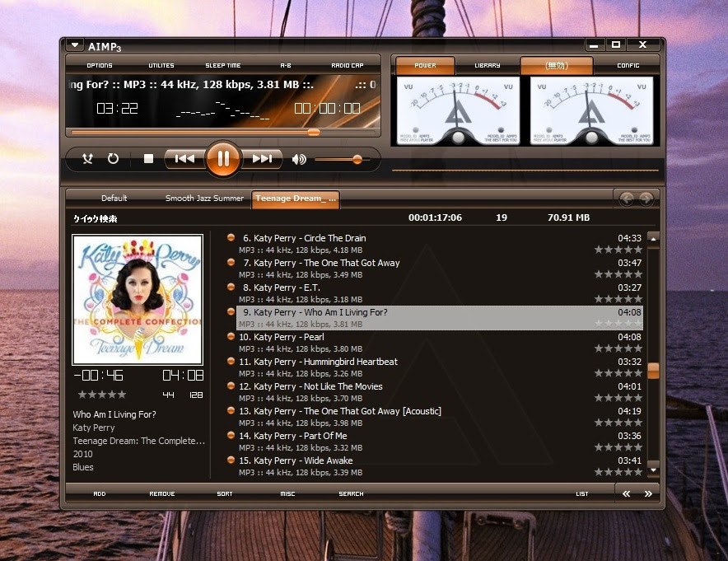Open the LIBRARY button
Screen dimensions: 728x561
487,65
